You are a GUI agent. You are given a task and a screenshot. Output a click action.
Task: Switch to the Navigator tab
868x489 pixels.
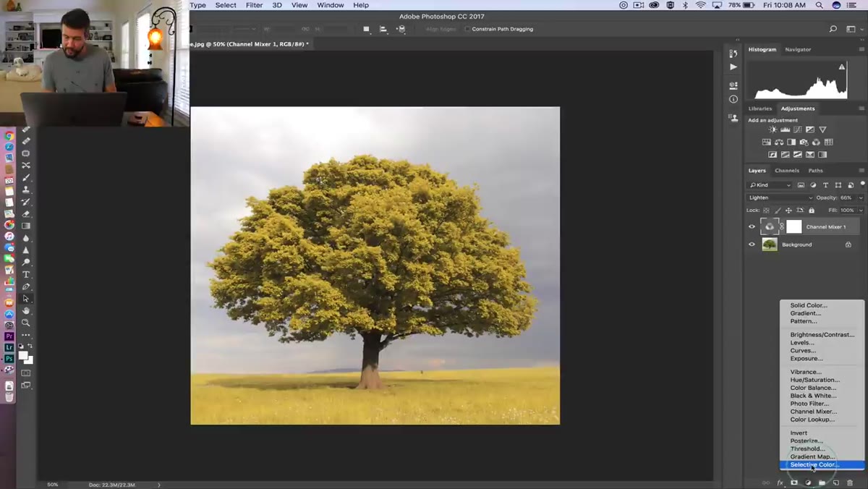(x=798, y=49)
